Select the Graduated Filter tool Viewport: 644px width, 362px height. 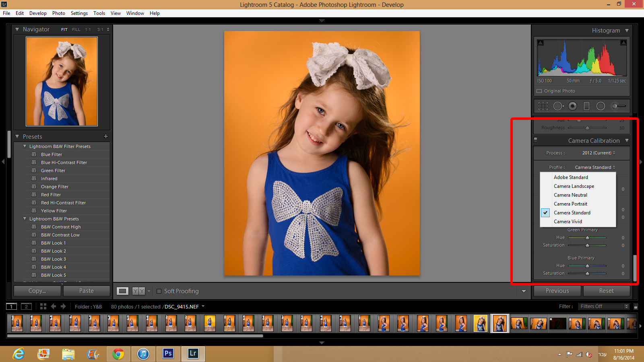pos(586,106)
